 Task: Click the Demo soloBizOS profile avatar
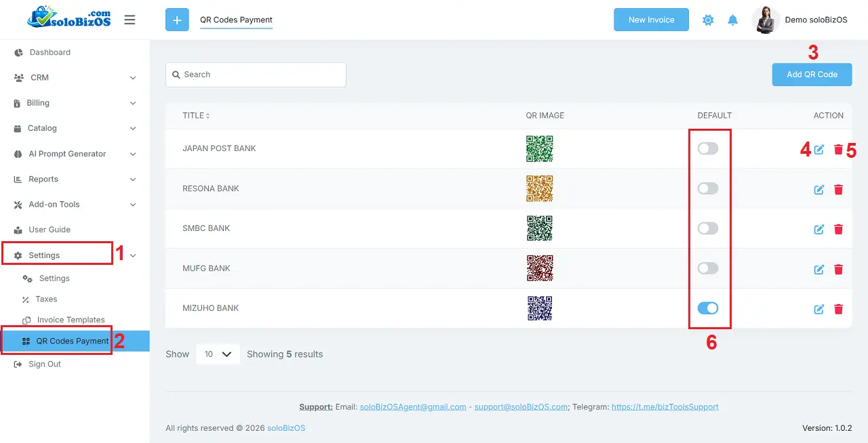tap(766, 20)
